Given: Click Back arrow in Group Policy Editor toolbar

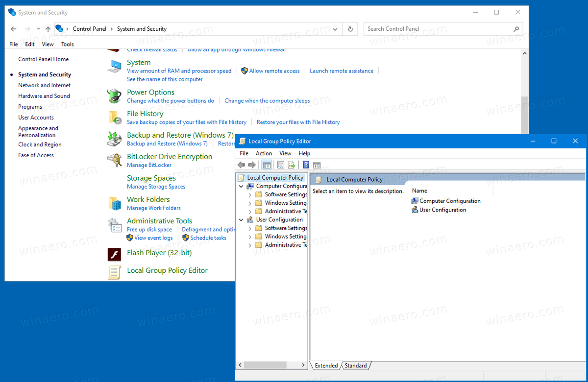Looking at the screenshot, I should [x=241, y=165].
